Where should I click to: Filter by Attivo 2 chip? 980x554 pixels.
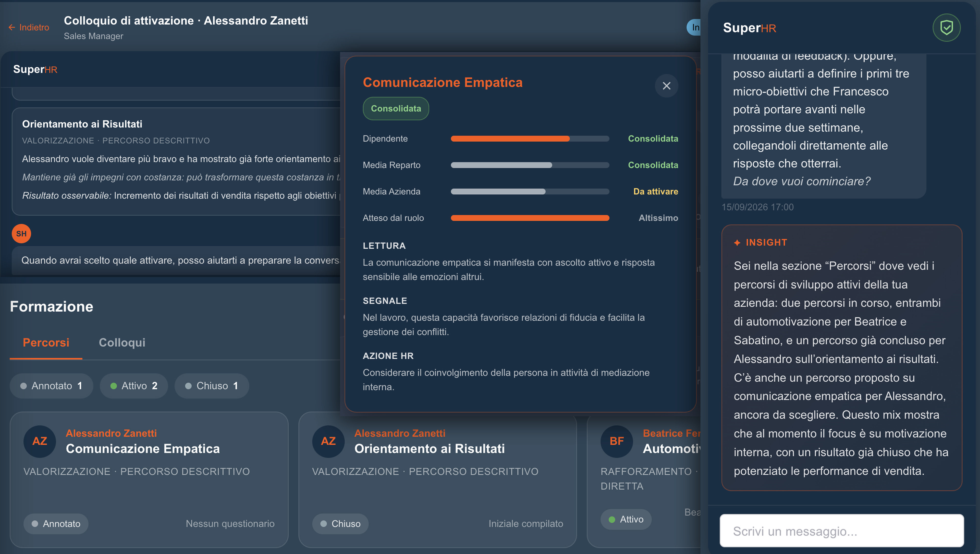click(134, 386)
